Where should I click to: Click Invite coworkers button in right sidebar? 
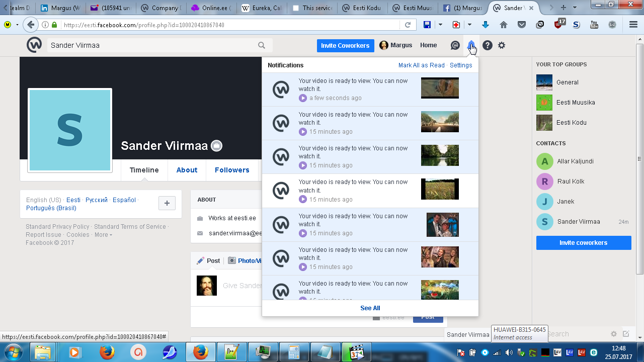pyautogui.click(x=584, y=243)
